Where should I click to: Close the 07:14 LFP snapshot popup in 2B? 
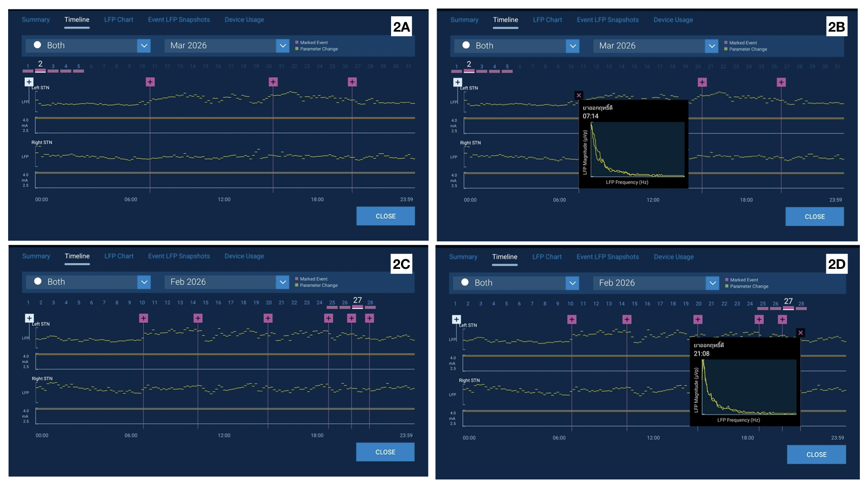point(579,95)
